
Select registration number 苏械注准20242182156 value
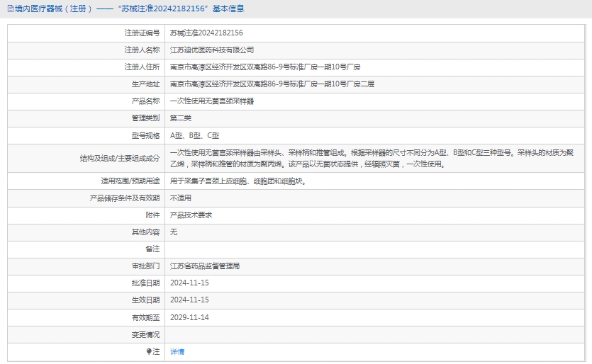point(206,33)
